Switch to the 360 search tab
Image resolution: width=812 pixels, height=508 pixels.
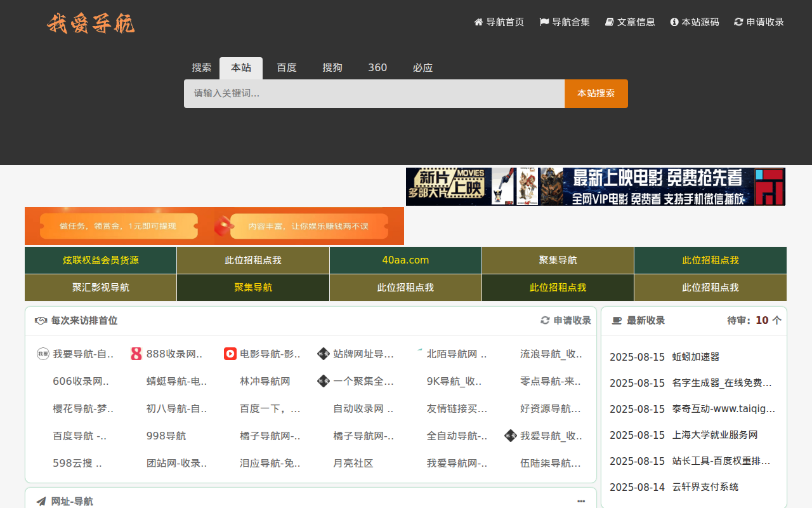(x=377, y=68)
